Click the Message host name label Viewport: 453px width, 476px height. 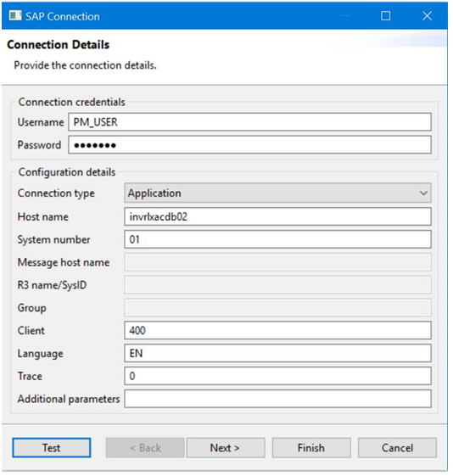point(64,262)
